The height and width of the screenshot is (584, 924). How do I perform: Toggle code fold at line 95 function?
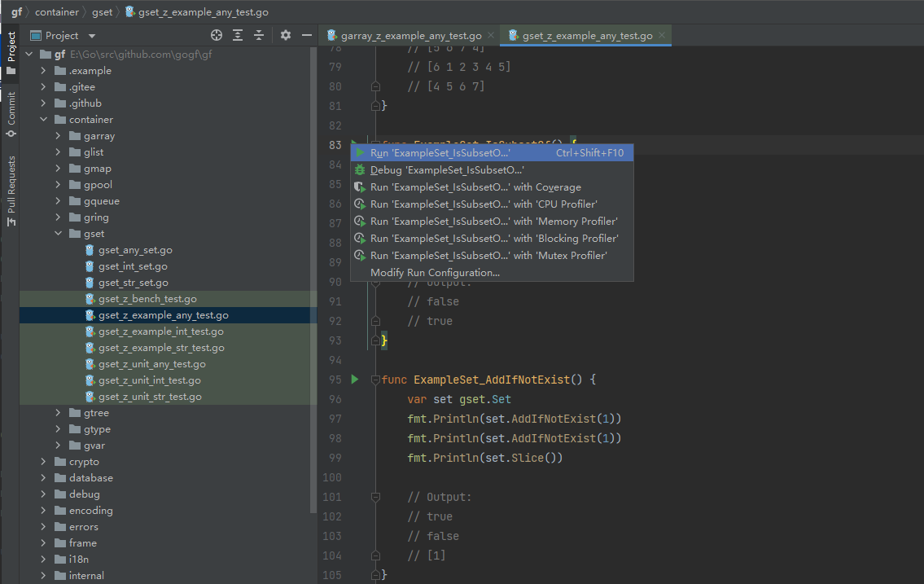[375, 380]
